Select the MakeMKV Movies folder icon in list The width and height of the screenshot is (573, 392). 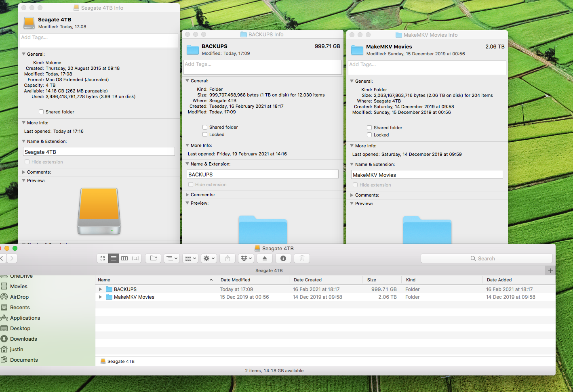point(109,297)
